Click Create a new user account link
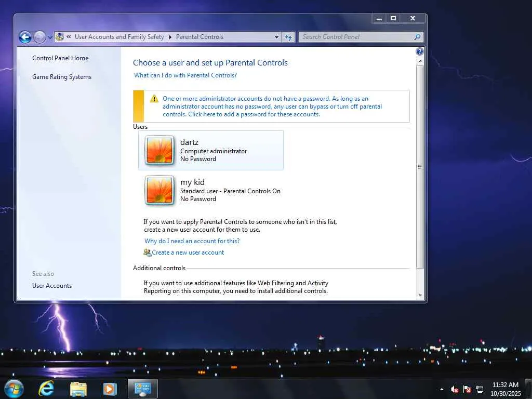Screen dimensions: 532x399 [x=188, y=252]
